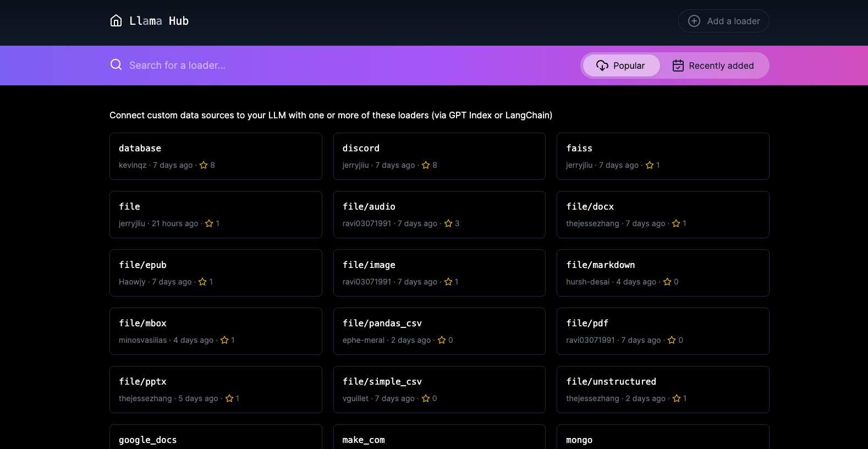Click the star icon on the discord card
The image size is (868, 449).
click(426, 165)
